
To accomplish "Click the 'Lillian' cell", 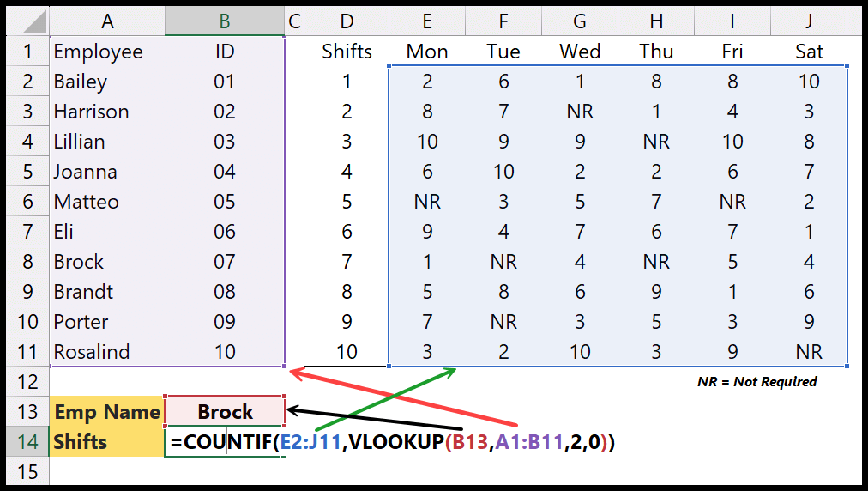I will pyautogui.click(x=107, y=142).
